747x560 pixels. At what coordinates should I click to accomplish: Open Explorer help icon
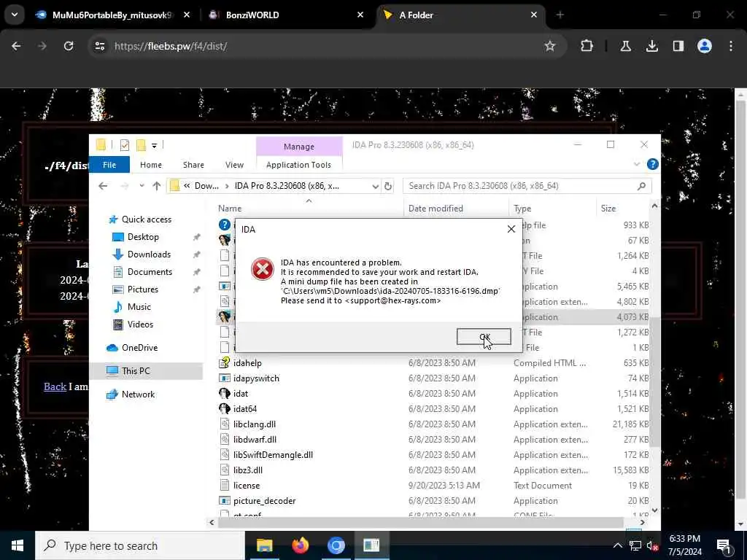click(653, 164)
